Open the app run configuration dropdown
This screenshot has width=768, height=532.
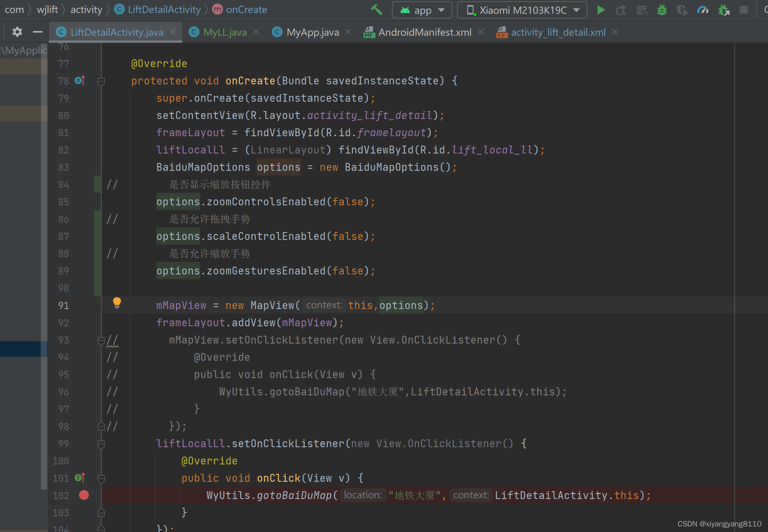pyautogui.click(x=422, y=10)
